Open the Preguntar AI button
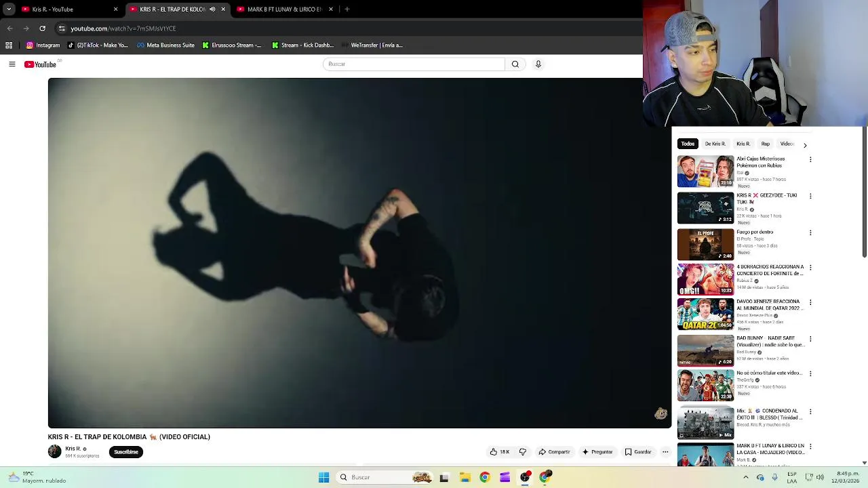The image size is (868, 488). [x=597, y=452]
